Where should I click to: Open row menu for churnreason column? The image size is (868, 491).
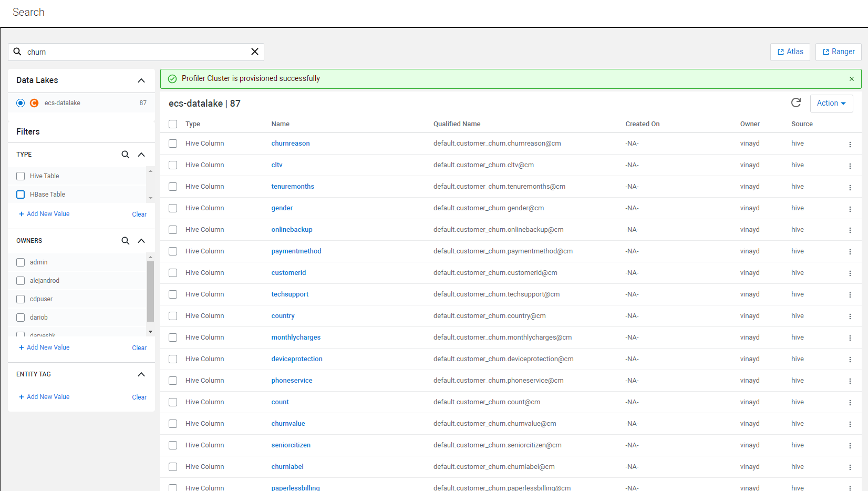point(850,144)
